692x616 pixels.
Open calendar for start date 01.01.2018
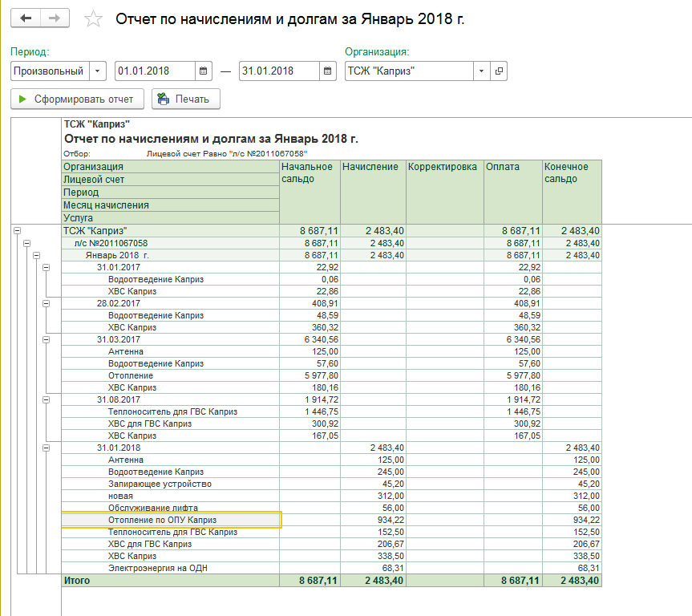[204, 71]
